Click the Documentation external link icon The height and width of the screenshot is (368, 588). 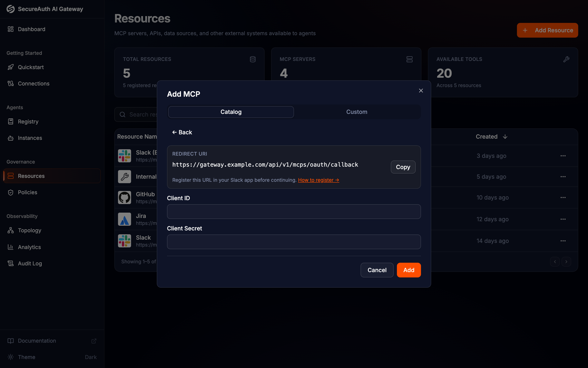[x=94, y=341]
